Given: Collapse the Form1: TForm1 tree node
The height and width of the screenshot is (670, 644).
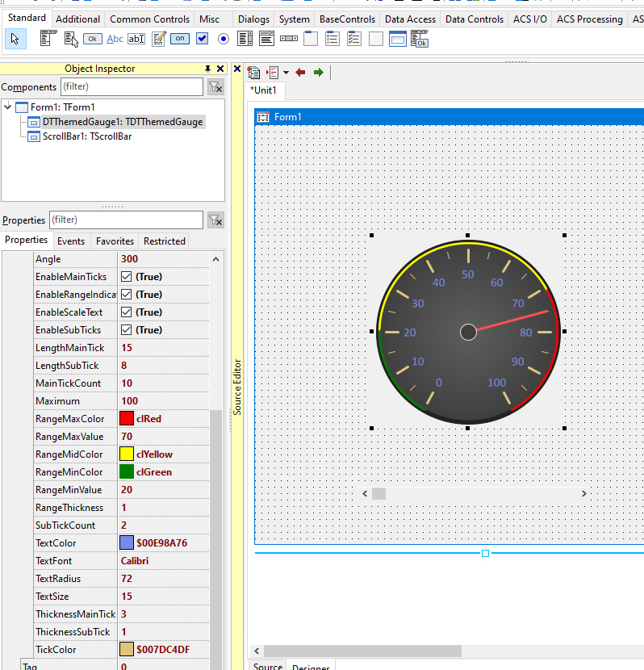Looking at the screenshot, I should tap(8, 106).
